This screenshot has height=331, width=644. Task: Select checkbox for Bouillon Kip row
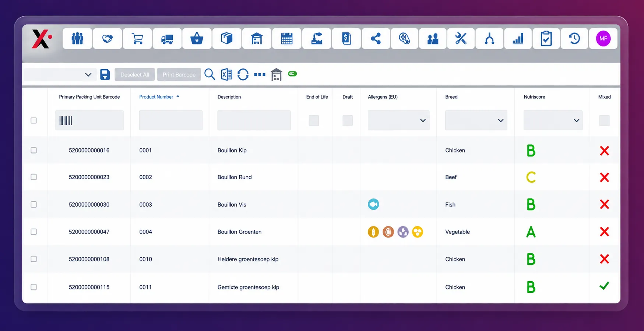tap(34, 150)
